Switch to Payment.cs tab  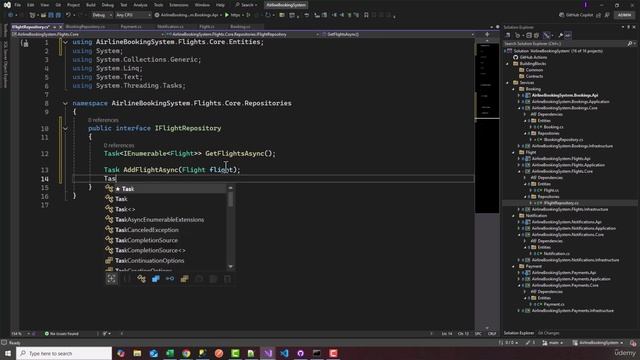pyautogui.click(x=131, y=27)
